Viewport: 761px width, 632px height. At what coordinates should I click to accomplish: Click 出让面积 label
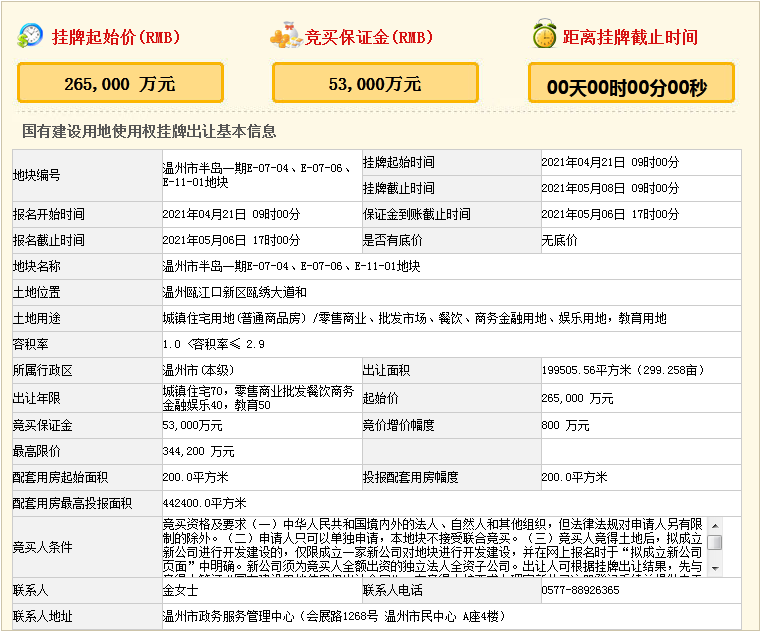(386, 370)
